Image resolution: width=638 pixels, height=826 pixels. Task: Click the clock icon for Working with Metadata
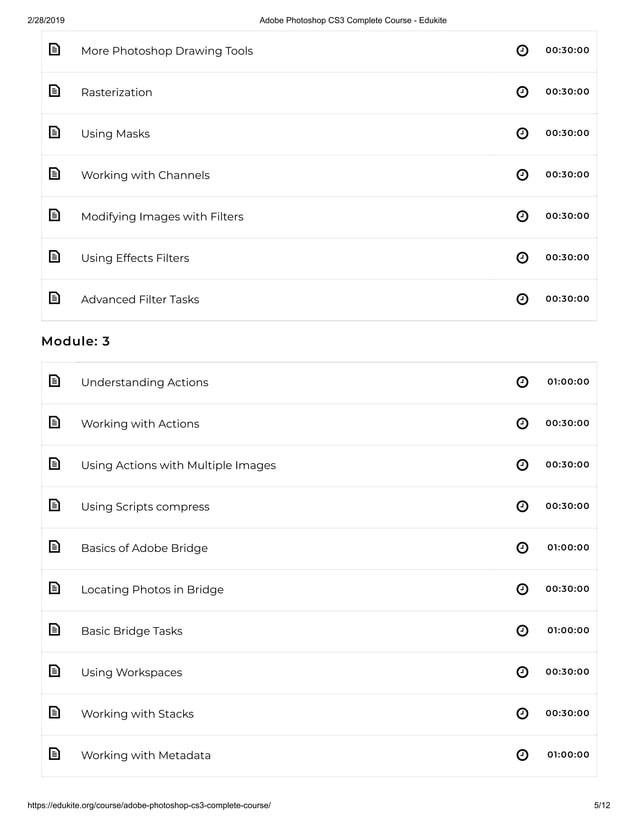coord(522,755)
